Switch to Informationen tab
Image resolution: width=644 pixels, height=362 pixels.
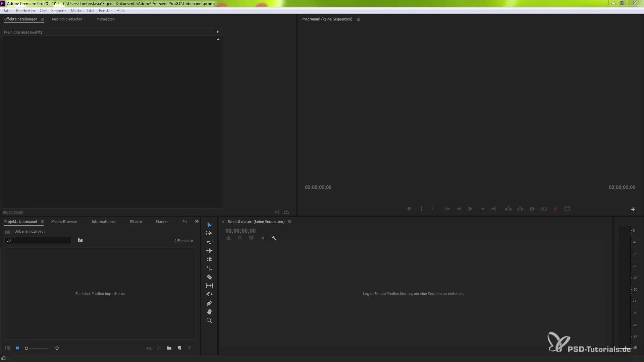click(x=104, y=222)
